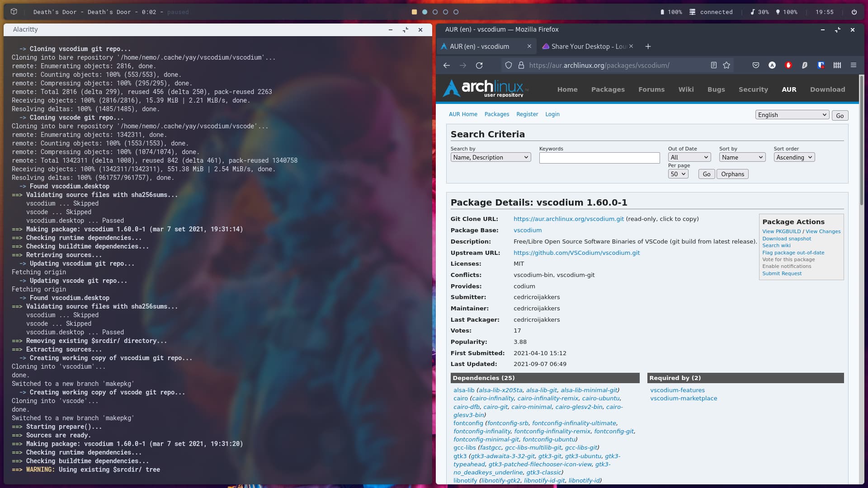Click the network connected indicator

[x=711, y=12]
